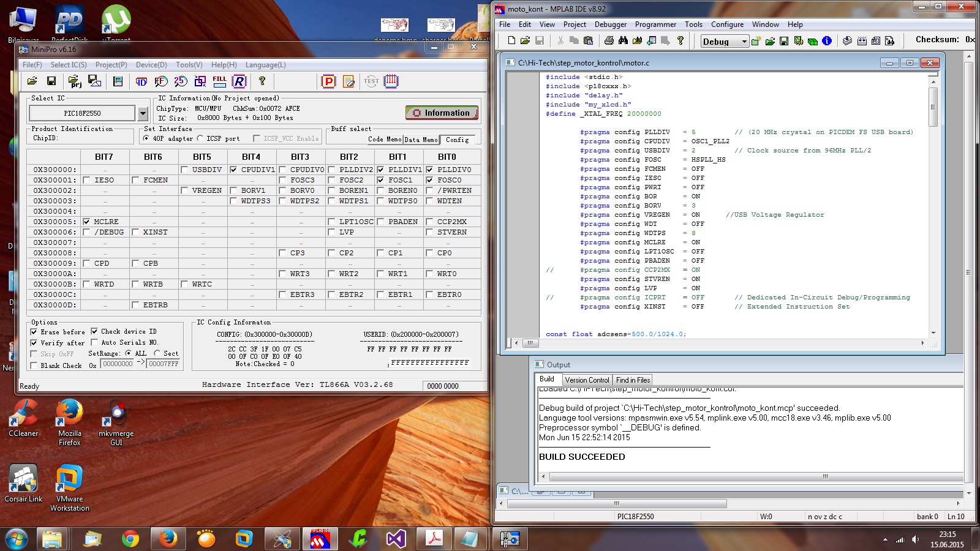This screenshot has width=980, height=551.
Task: Click the SetRange start address field
Action: [117, 364]
